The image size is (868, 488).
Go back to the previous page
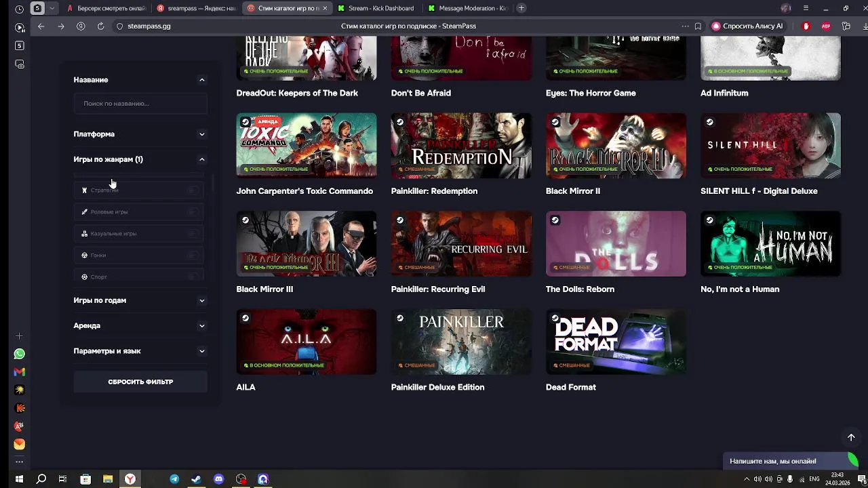41,26
